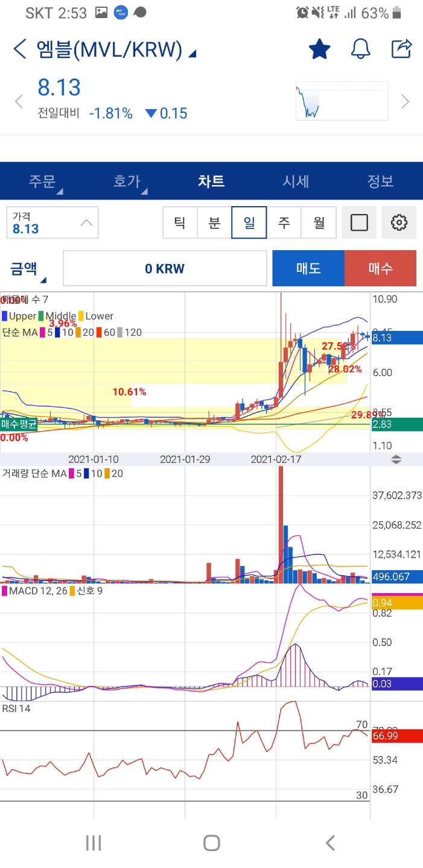Click the RSI 14 indicator label

coord(16,708)
